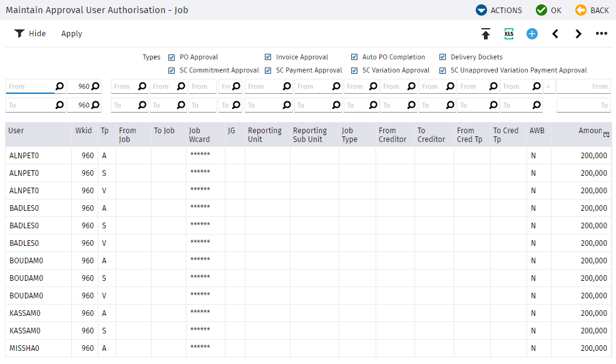The height and width of the screenshot is (364, 616).
Task: Select the first ALNPETO row user cell
Action: (39, 156)
